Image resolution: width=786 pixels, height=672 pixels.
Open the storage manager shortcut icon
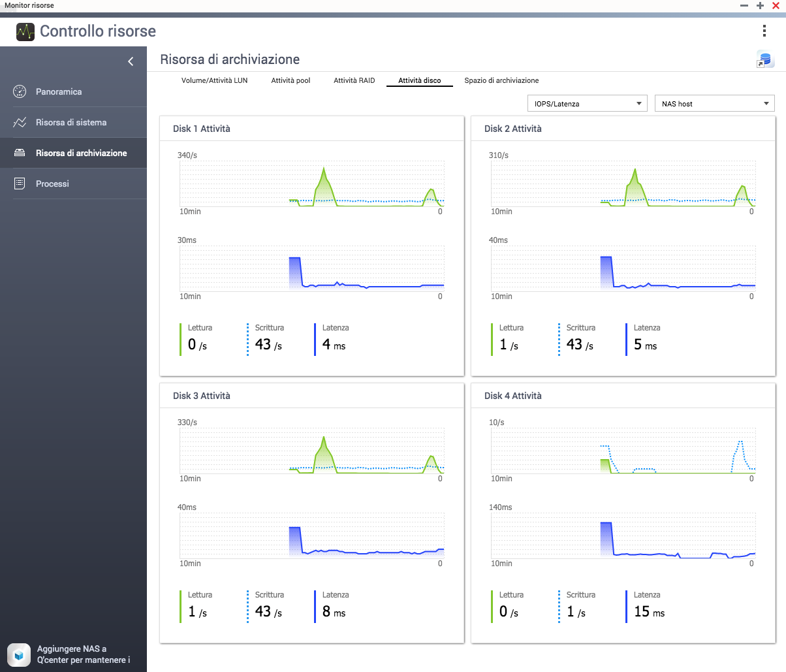[x=764, y=59]
